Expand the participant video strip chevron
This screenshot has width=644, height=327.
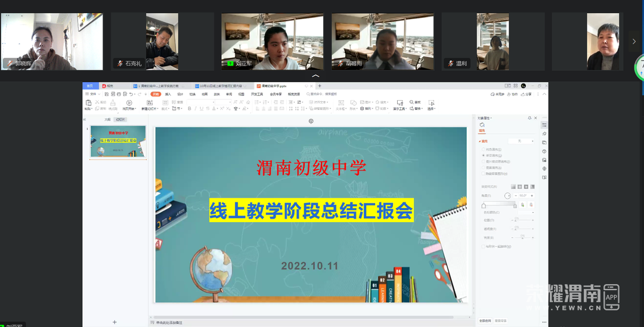[315, 76]
